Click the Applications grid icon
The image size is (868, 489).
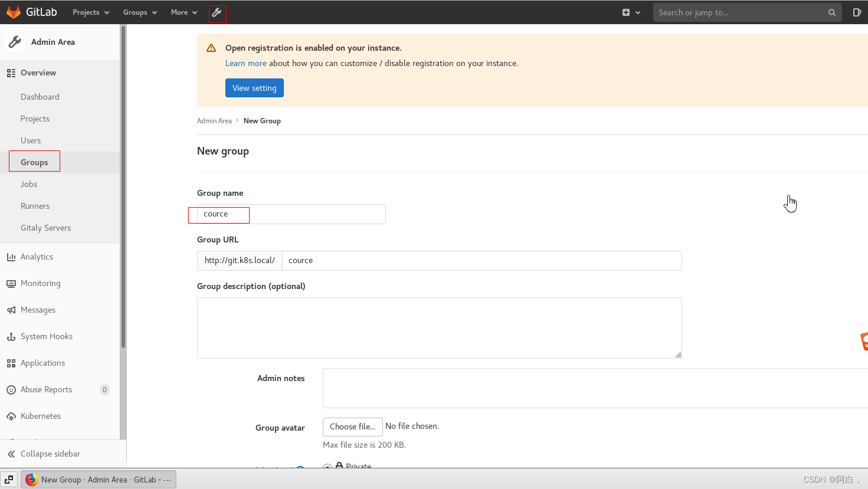tap(11, 363)
